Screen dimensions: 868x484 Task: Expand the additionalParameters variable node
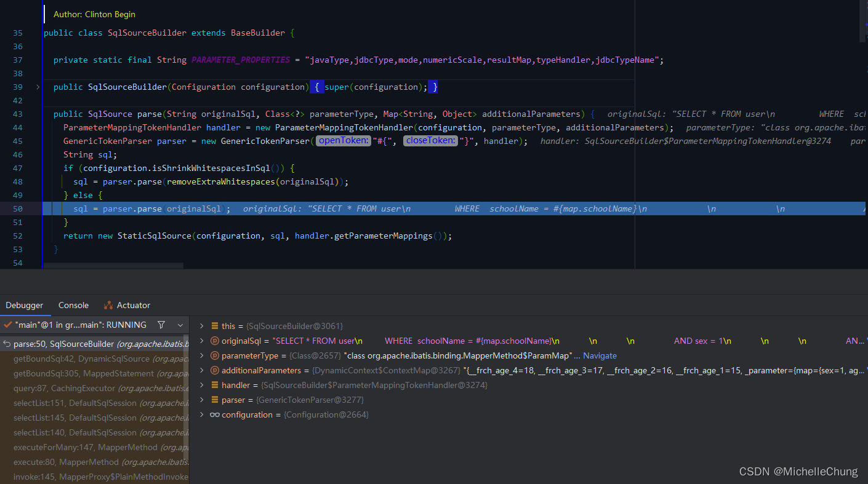point(201,370)
